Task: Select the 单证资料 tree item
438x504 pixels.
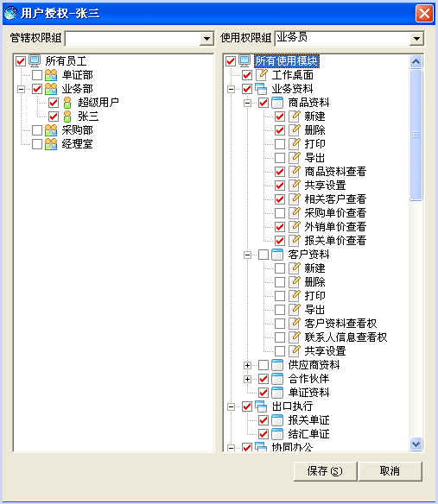Action: click(308, 393)
